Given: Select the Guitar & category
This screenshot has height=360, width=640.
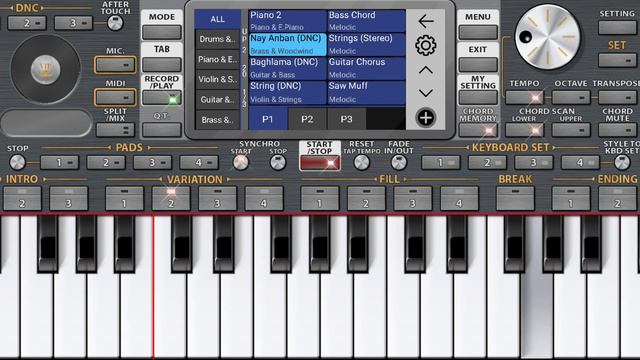Looking at the screenshot, I should 218,100.
